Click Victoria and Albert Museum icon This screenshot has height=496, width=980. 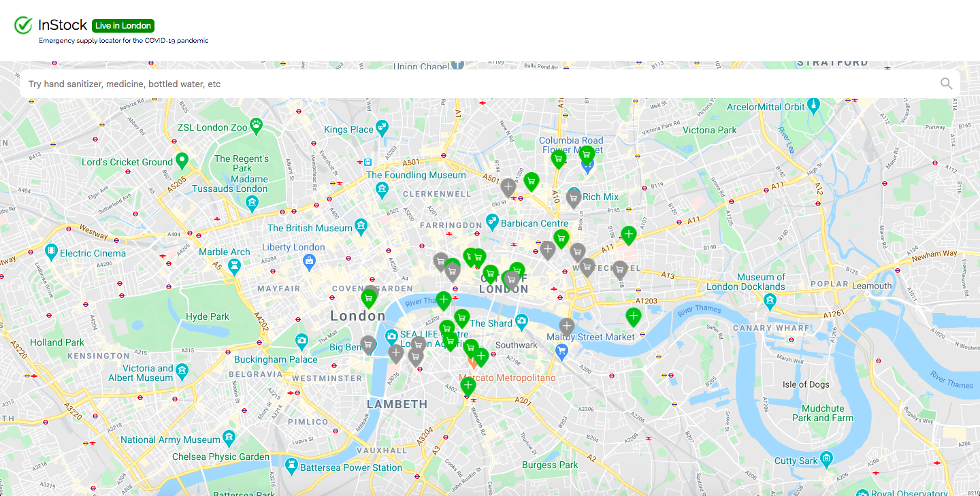tap(182, 371)
